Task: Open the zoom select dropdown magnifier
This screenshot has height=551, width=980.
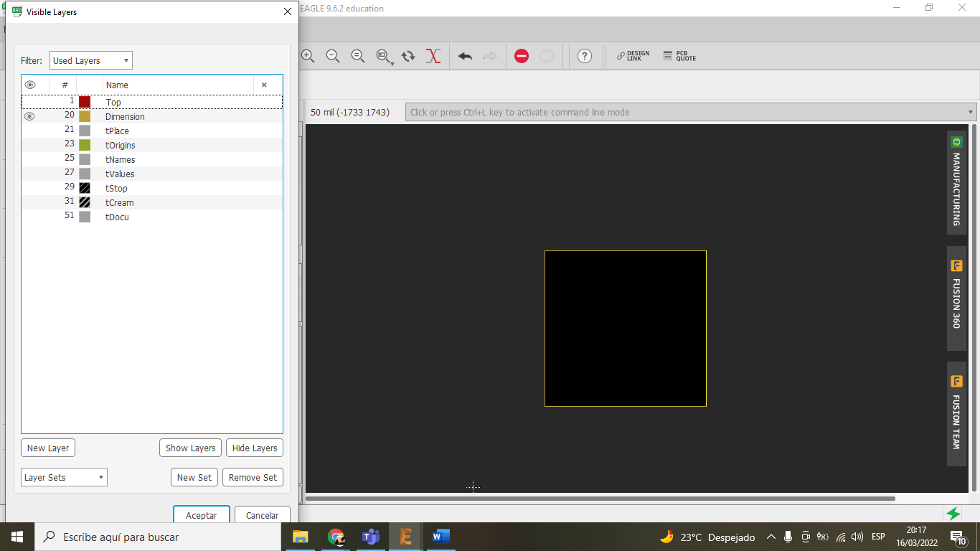Action: point(385,56)
